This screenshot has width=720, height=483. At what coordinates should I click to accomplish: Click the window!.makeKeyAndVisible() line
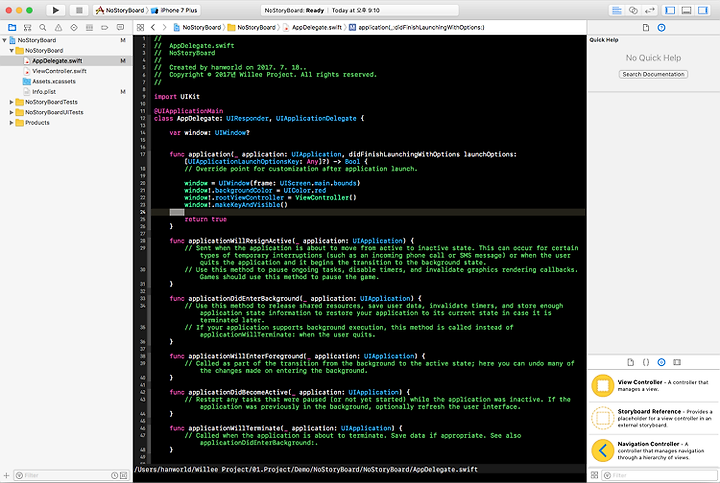point(236,205)
